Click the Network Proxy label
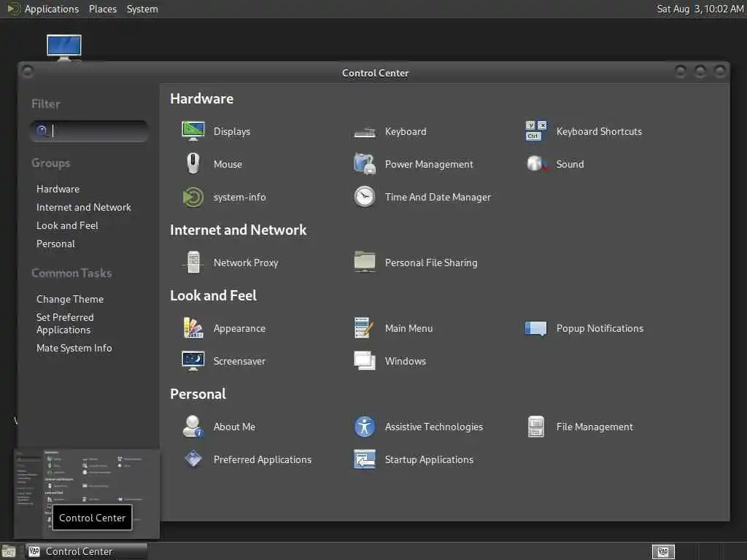The height and width of the screenshot is (560, 747). point(246,262)
